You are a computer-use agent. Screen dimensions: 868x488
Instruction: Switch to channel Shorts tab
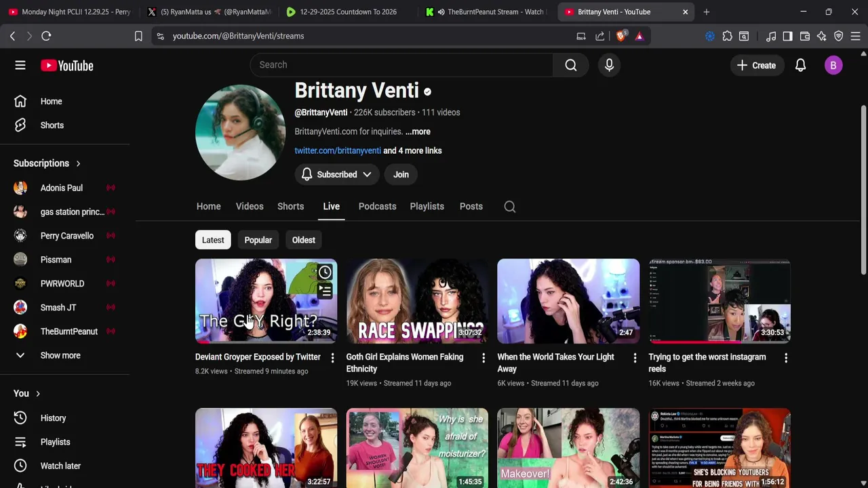290,207
